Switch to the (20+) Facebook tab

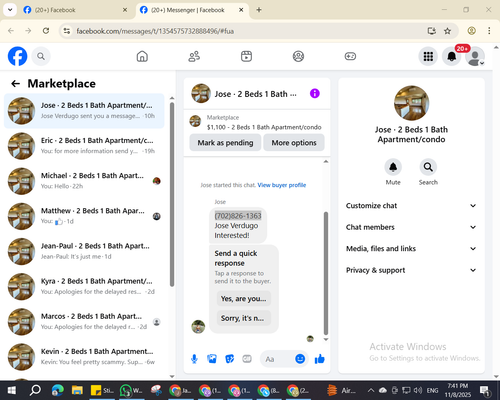pos(75,10)
